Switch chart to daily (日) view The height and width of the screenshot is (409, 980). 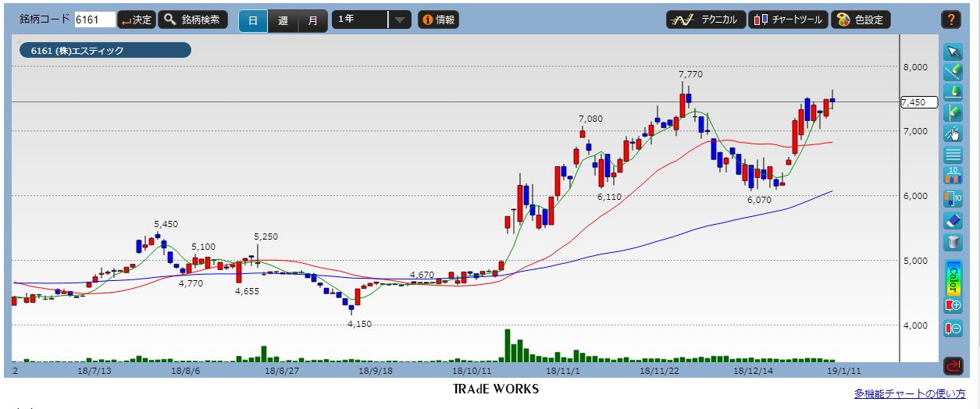pos(253,20)
